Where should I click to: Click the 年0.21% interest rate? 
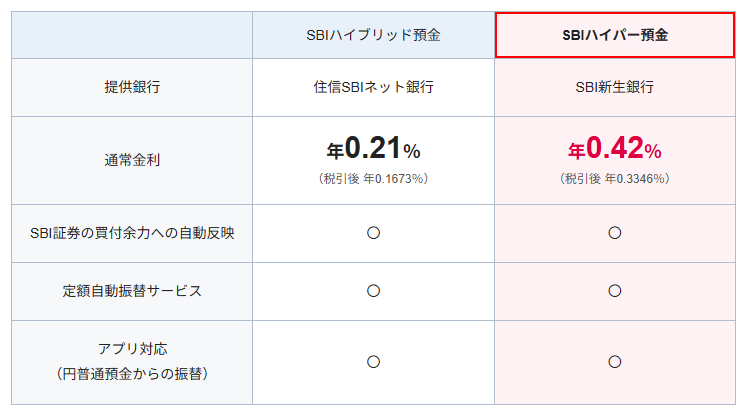coord(373,150)
